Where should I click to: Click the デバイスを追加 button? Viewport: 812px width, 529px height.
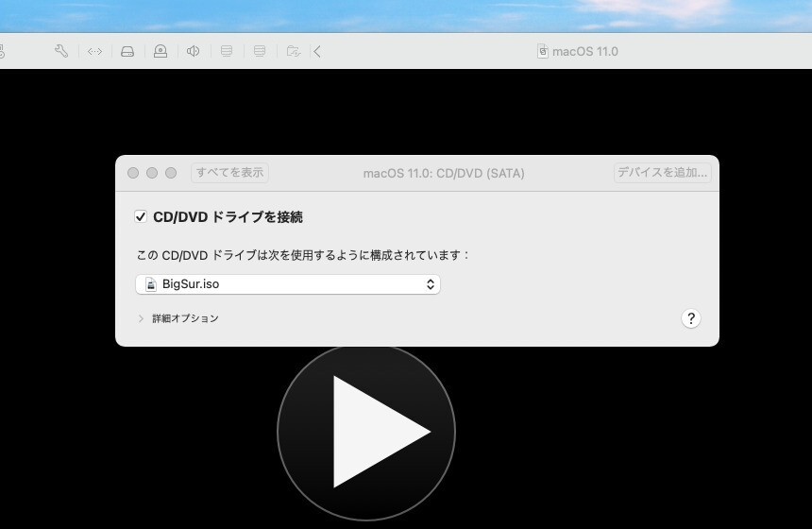tap(662, 173)
